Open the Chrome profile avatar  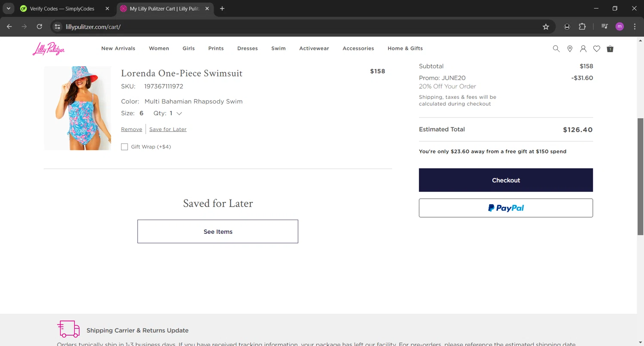620,27
